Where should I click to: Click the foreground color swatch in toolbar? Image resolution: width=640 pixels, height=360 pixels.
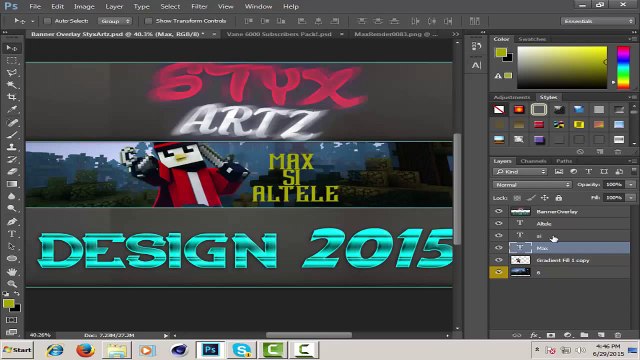[x=8, y=304]
